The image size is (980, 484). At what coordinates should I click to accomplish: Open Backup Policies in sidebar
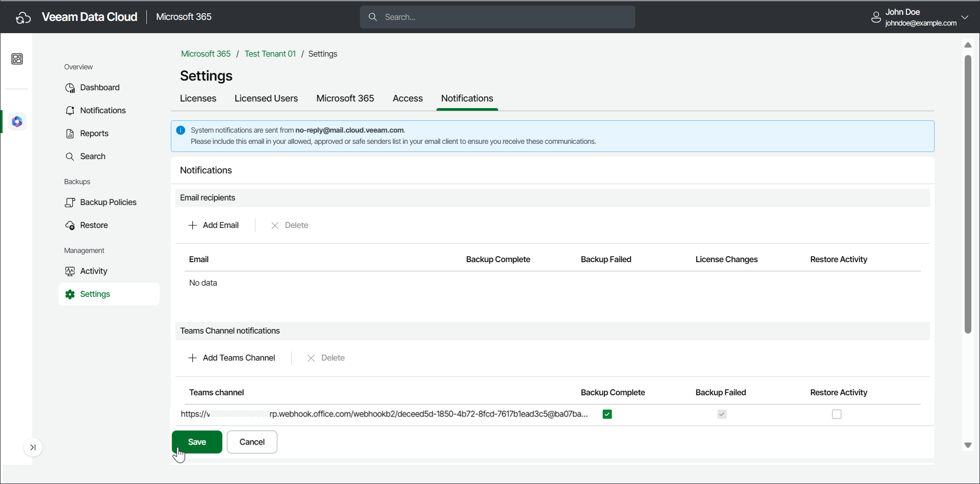(x=109, y=202)
